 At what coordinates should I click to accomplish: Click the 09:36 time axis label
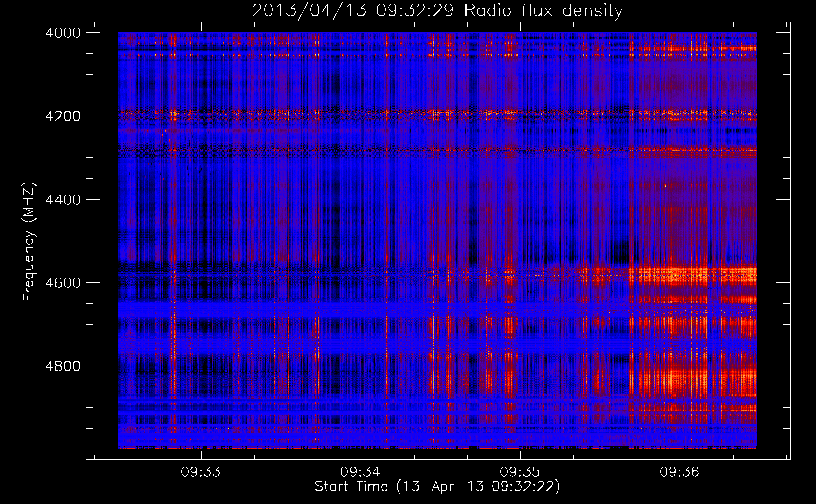[680, 472]
